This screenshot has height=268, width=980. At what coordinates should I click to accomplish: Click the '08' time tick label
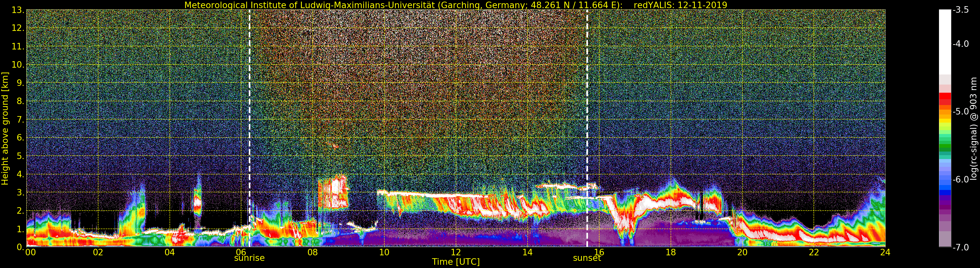(312, 252)
